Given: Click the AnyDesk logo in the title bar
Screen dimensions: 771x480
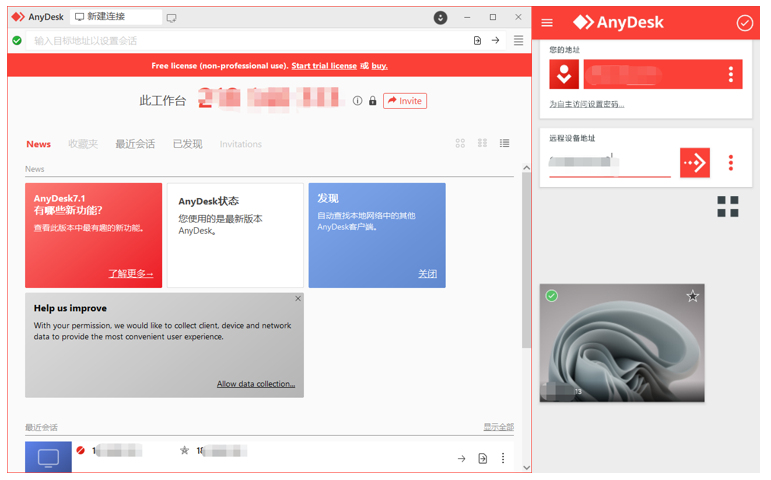Looking at the screenshot, I should (x=18, y=17).
